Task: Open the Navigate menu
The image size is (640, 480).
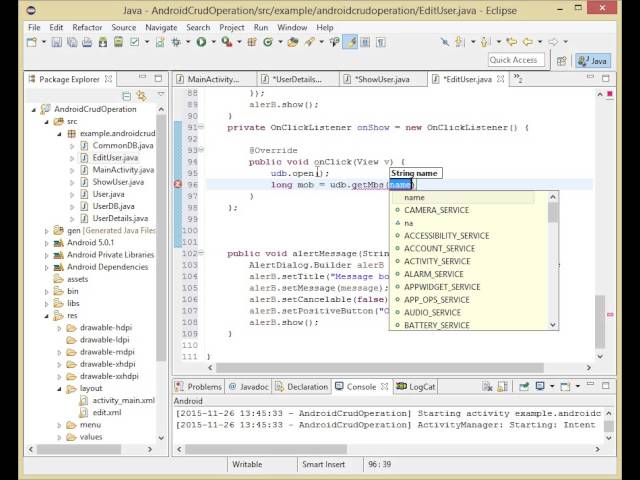Action: 161,27
